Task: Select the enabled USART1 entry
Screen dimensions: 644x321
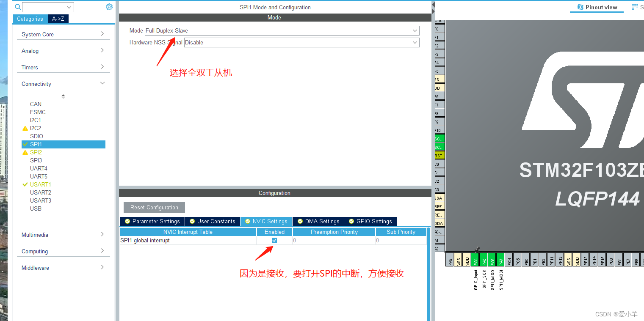Action: coord(41,184)
